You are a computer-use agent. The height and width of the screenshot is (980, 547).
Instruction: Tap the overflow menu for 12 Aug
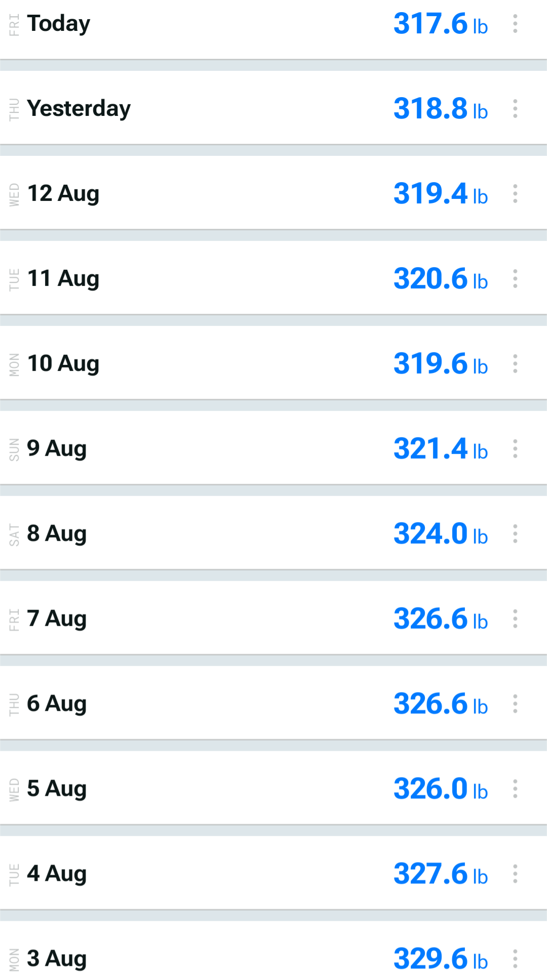tap(515, 194)
